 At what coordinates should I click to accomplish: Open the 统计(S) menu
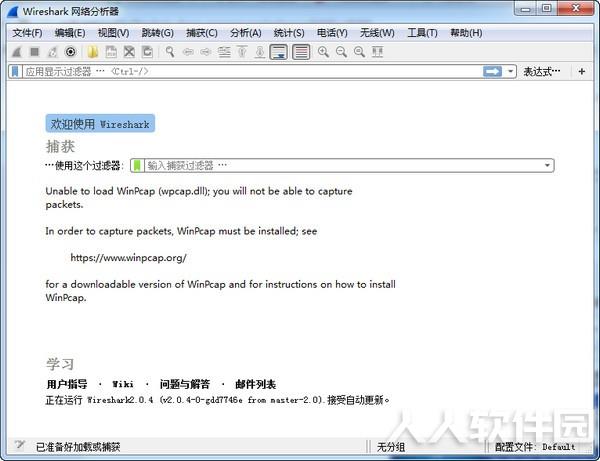tap(289, 33)
